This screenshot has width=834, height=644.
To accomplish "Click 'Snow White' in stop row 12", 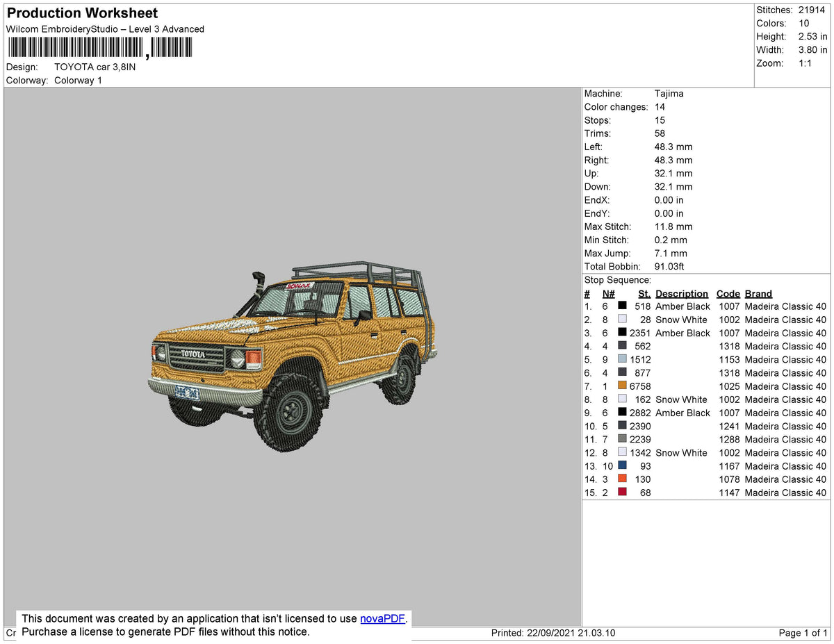I will click(681, 453).
